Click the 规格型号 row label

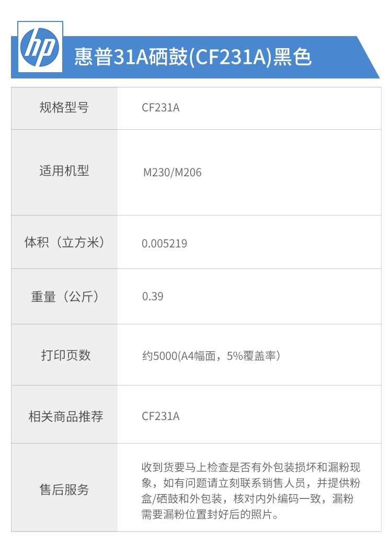click(x=64, y=108)
